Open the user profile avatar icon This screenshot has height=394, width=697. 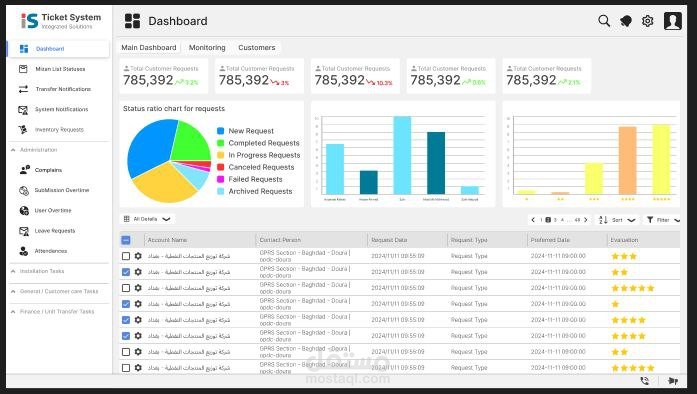tap(673, 21)
